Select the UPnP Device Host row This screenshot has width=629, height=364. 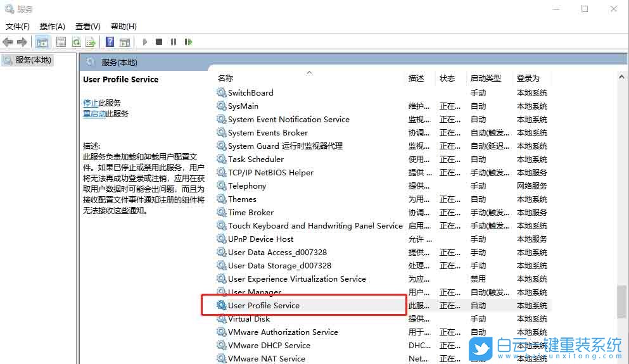[383, 239]
